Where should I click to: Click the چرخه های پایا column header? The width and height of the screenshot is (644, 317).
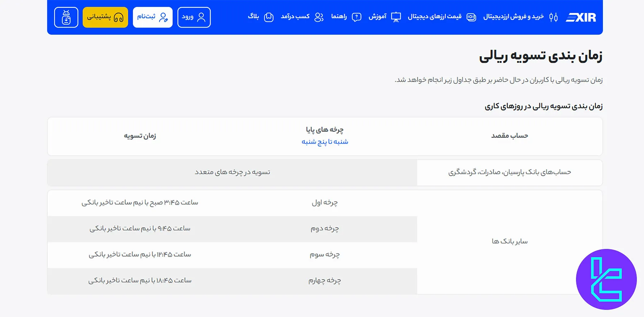[325, 130]
